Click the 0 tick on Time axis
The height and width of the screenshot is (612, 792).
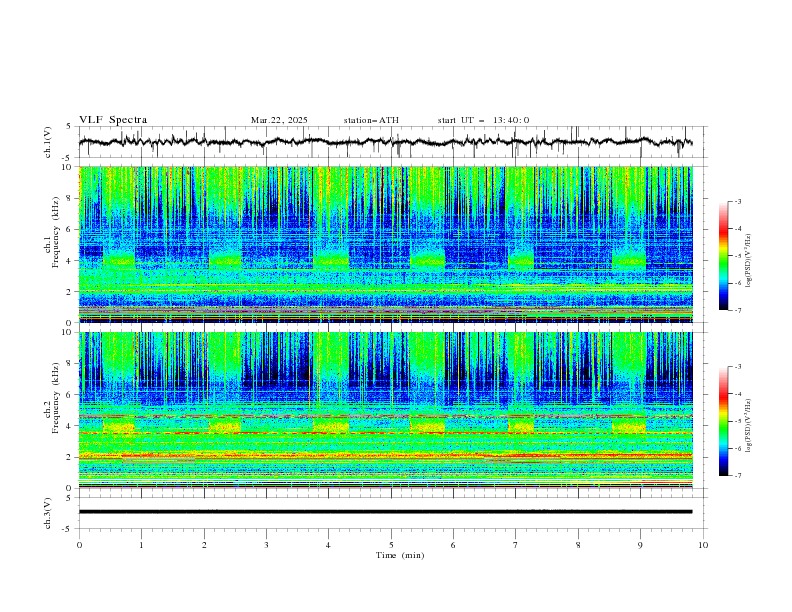[79, 545]
